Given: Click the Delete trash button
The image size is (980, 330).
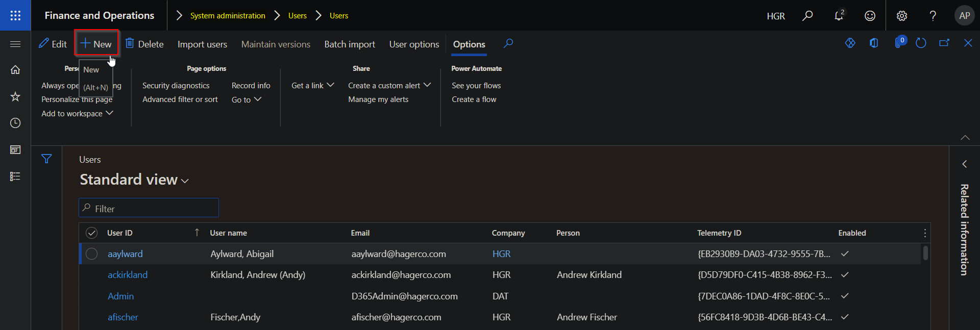Looking at the screenshot, I should click(x=144, y=44).
